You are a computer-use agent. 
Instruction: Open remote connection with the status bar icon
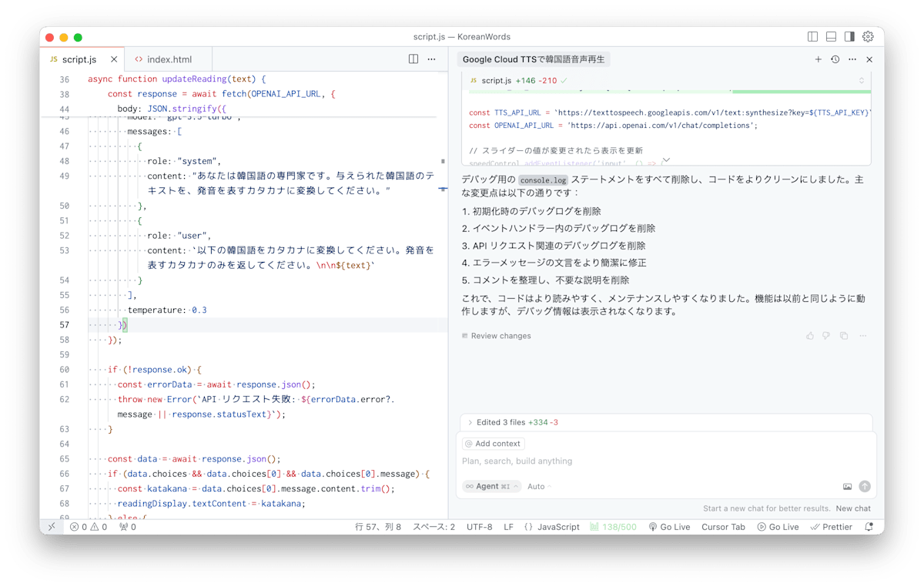tap(52, 526)
